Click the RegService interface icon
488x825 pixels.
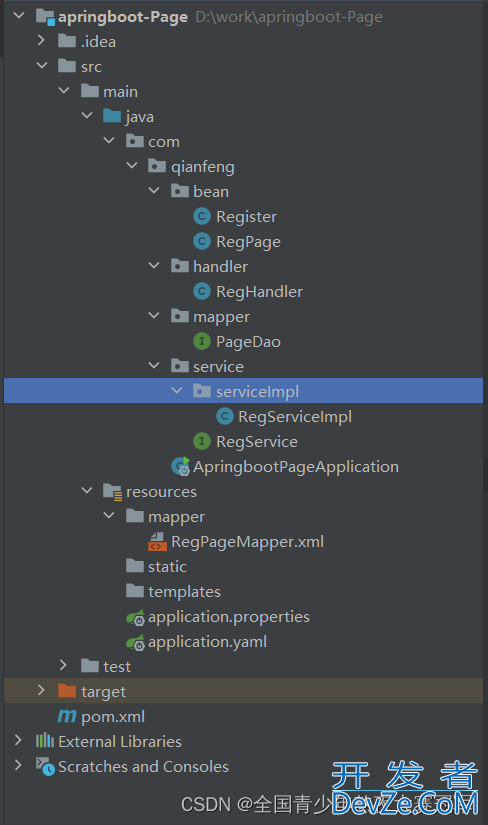click(x=202, y=441)
